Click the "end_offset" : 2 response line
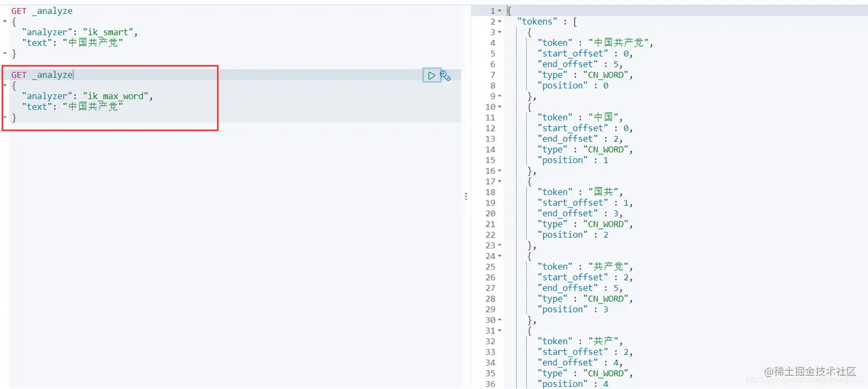868x389 pixels. point(580,139)
